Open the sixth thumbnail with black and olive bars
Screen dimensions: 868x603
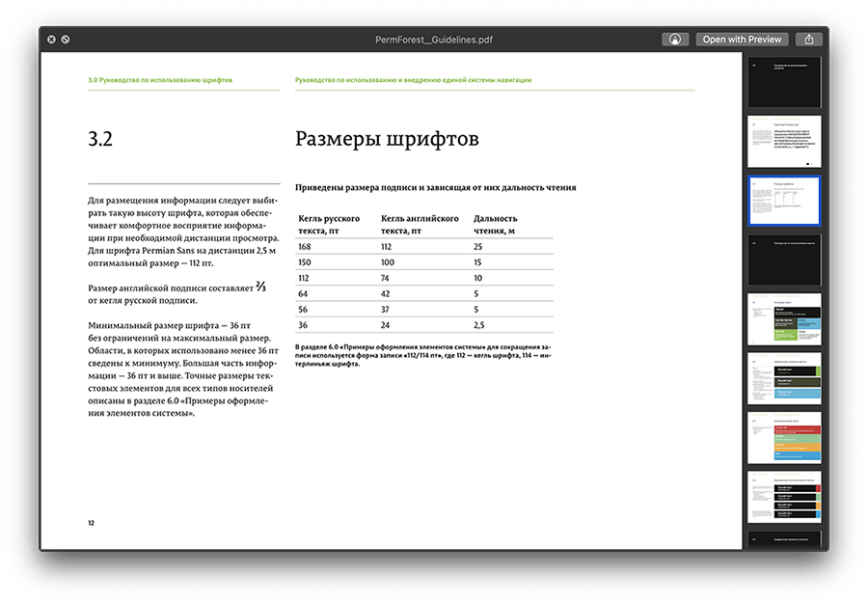click(784, 378)
